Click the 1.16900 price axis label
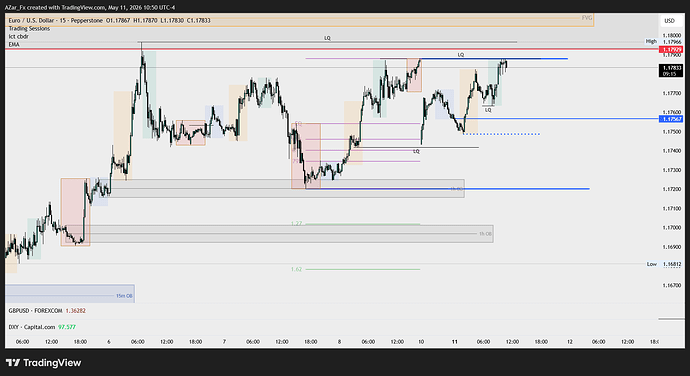 pos(672,247)
